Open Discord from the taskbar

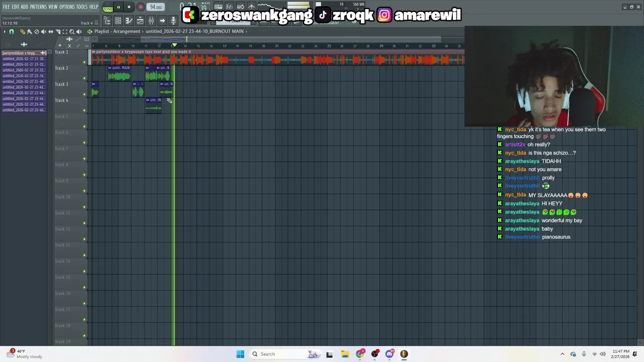[x=389, y=354]
